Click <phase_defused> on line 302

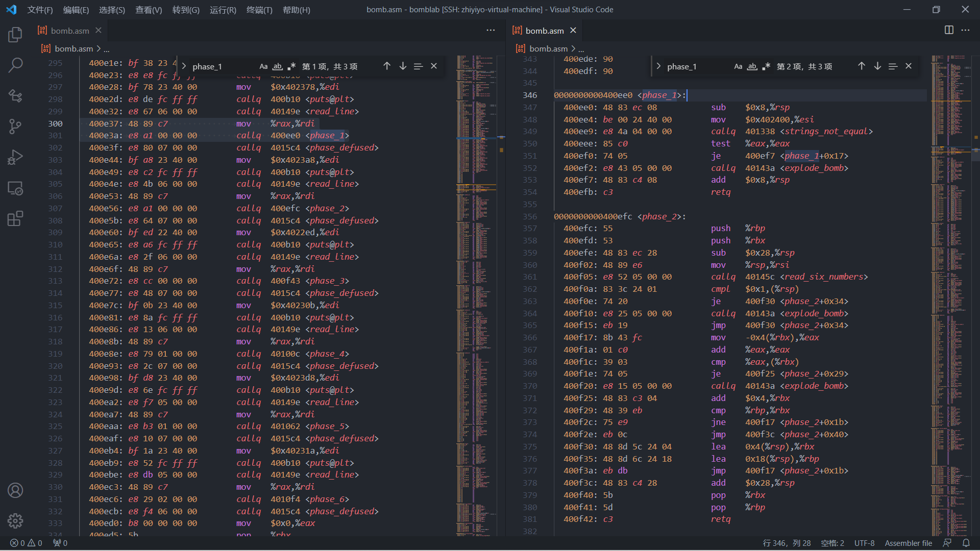tap(342, 147)
